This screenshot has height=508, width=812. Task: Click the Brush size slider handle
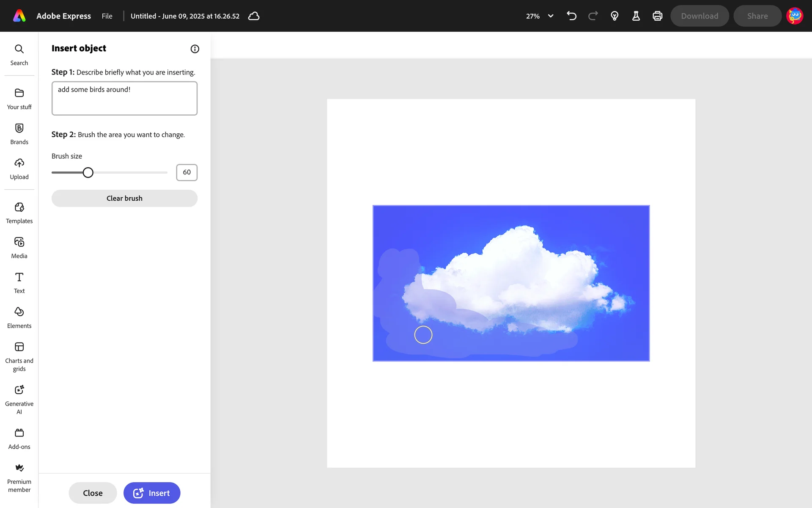click(88, 173)
